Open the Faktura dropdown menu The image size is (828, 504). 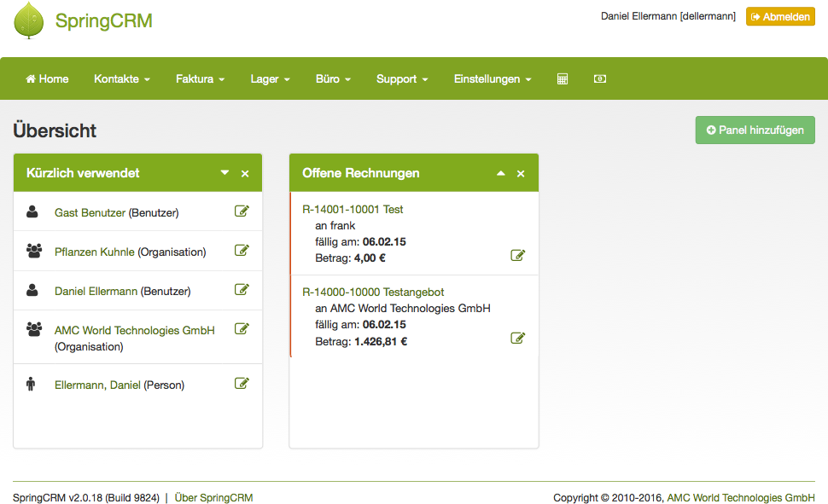point(200,78)
